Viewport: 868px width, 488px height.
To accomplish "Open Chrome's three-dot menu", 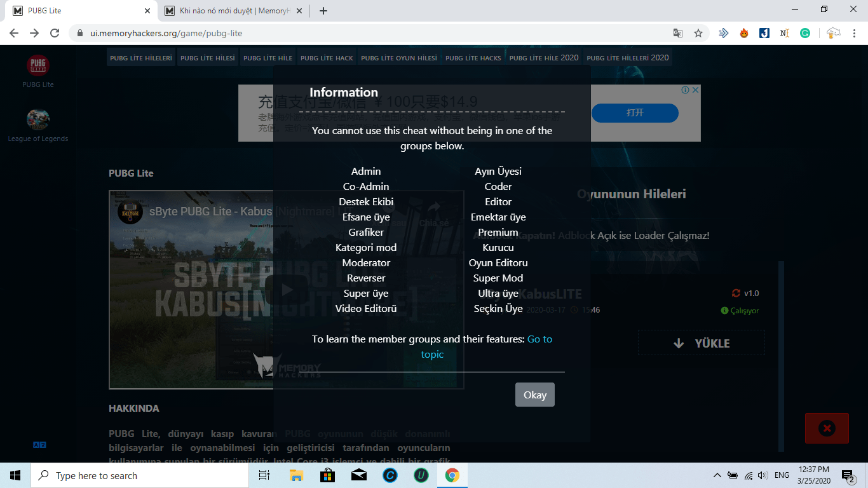I will (x=853, y=33).
